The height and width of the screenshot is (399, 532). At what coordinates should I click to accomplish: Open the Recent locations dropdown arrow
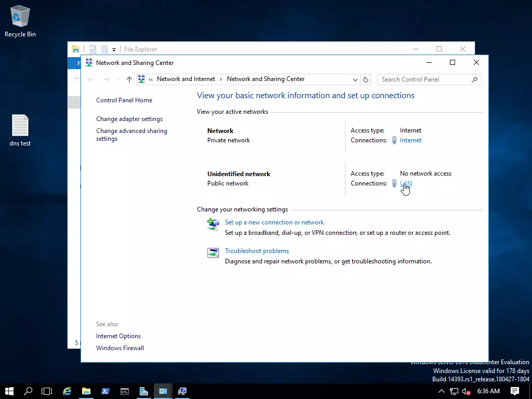[118, 79]
